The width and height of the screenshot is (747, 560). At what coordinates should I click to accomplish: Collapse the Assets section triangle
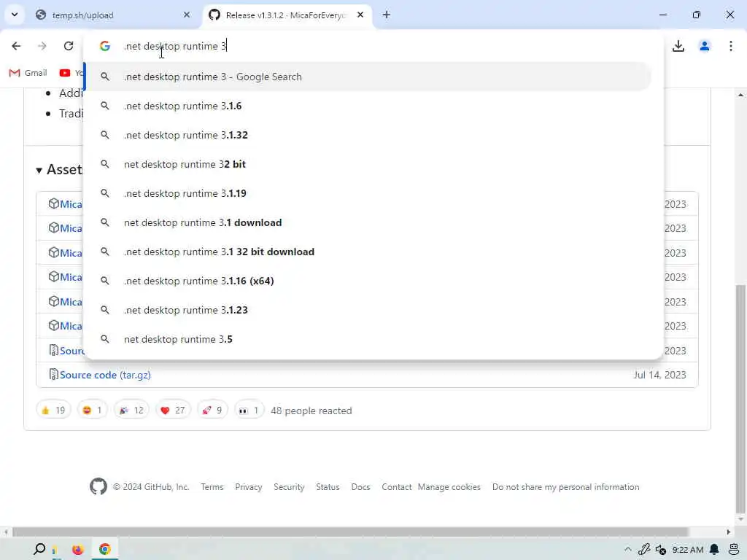click(39, 170)
